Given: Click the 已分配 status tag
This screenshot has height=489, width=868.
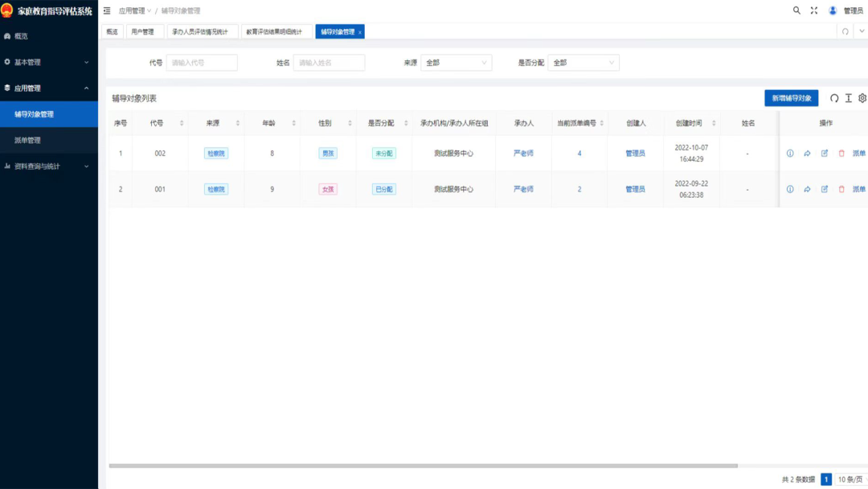Looking at the screenshot, I should pyautogui.click(x=383, y=189).
